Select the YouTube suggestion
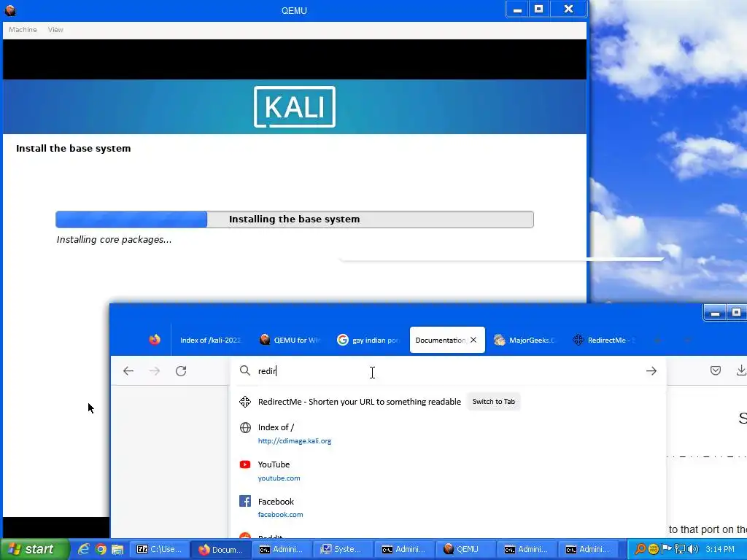This screenshot has width=747, height=560. (448, 471)
